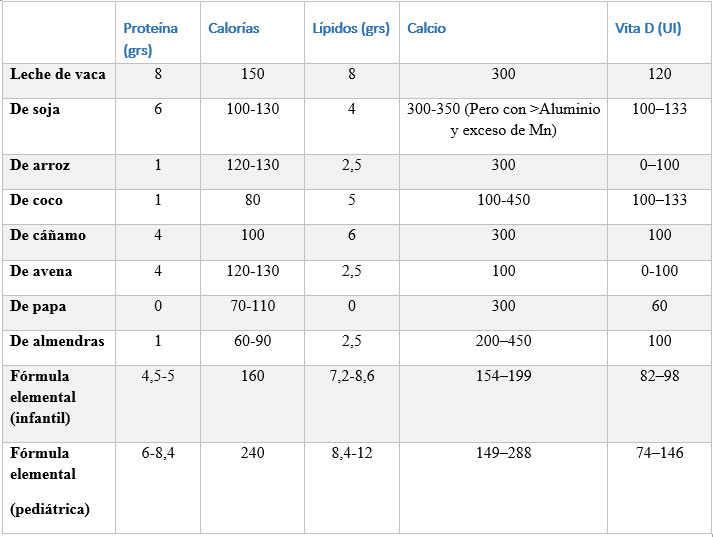Select the Calcio column header
Image resolution: width=713 pixels, height=537 pixels.
[427, 29]
